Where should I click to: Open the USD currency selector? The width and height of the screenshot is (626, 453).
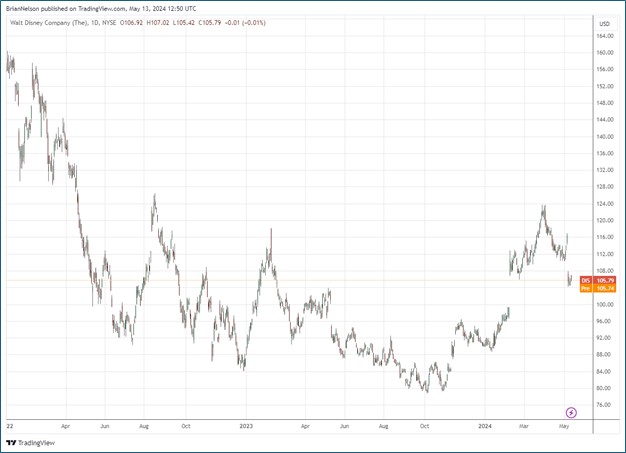click(603, 24)
